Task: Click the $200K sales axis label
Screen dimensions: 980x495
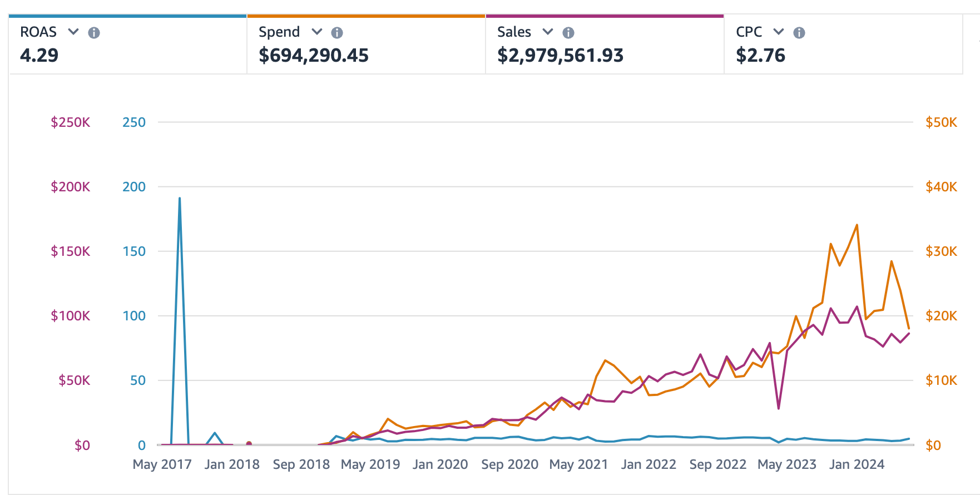Action: [x=71, y=187]
